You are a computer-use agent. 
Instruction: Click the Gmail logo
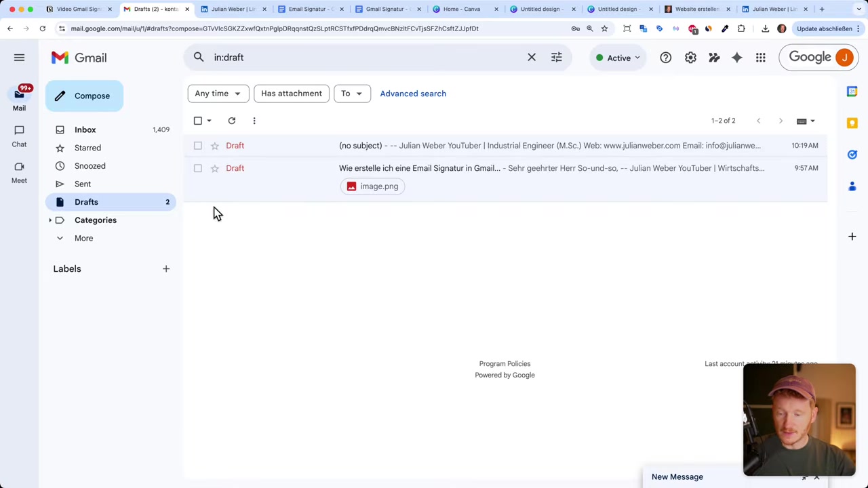79,58
